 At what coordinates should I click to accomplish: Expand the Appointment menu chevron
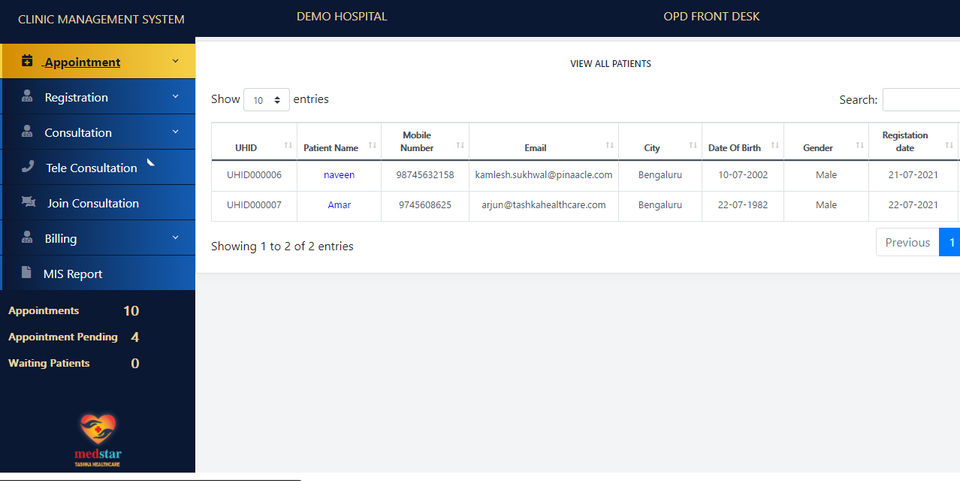[176, 61]
